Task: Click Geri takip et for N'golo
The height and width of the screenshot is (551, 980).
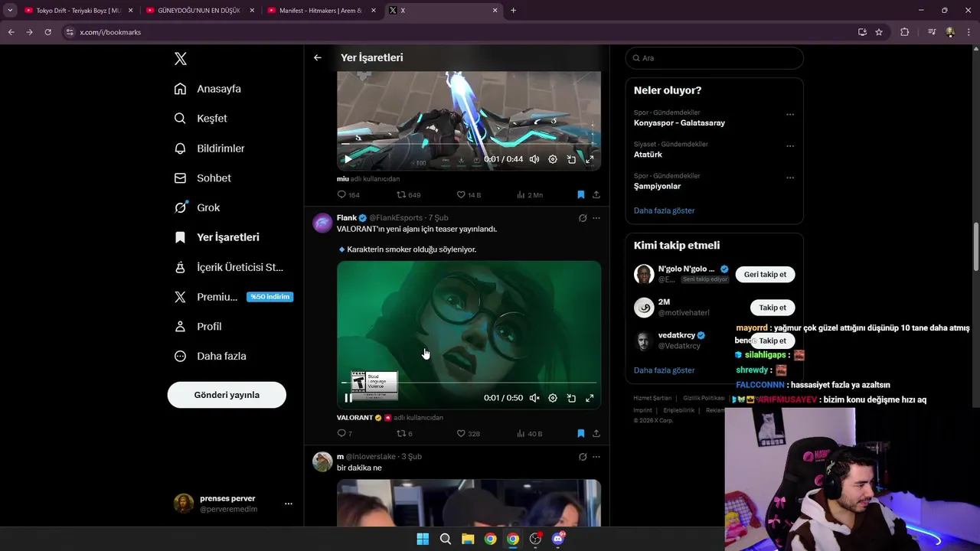Action: tap(765, 274)
